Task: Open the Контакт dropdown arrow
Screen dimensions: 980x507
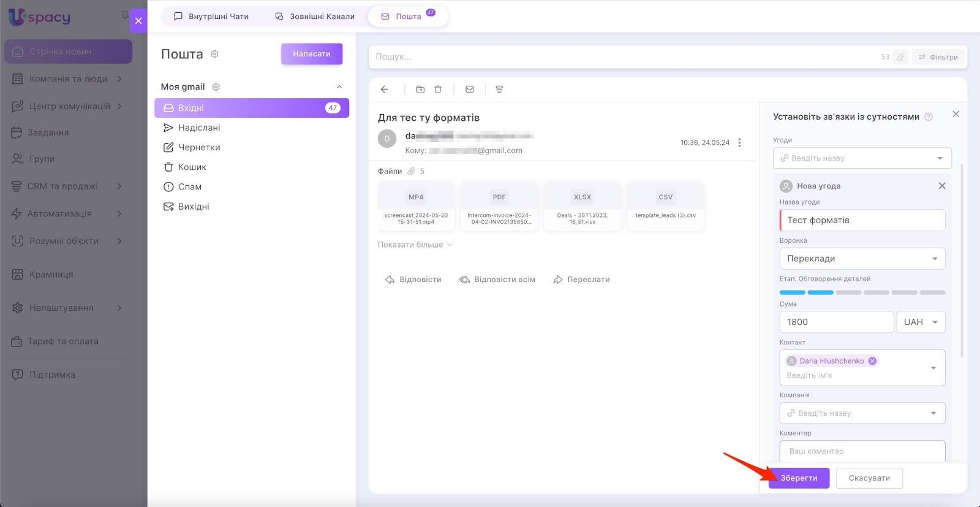Action: click(933, 368)
